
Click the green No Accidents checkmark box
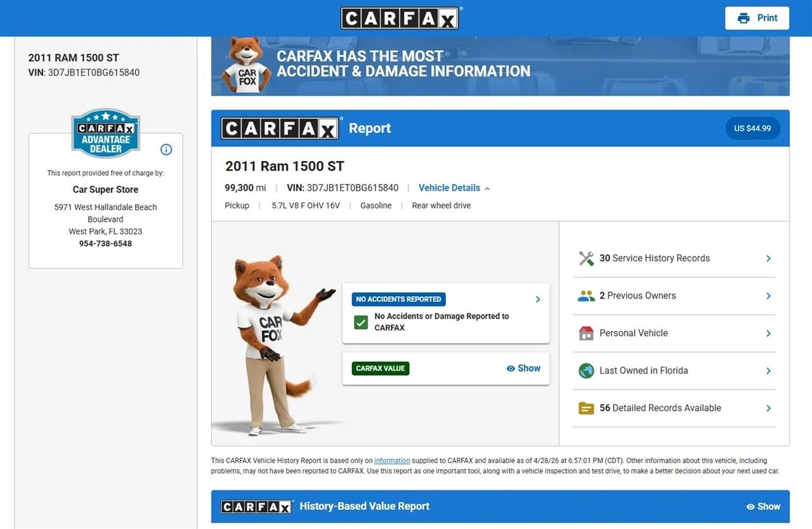pyautogui.click(x=361, y=322)
